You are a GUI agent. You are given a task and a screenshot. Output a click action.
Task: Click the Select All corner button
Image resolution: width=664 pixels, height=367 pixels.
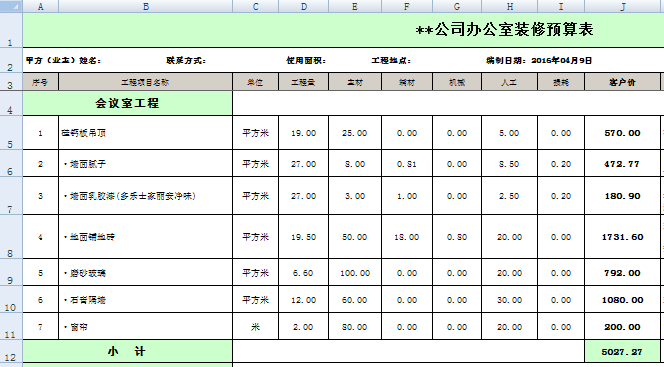11,6
